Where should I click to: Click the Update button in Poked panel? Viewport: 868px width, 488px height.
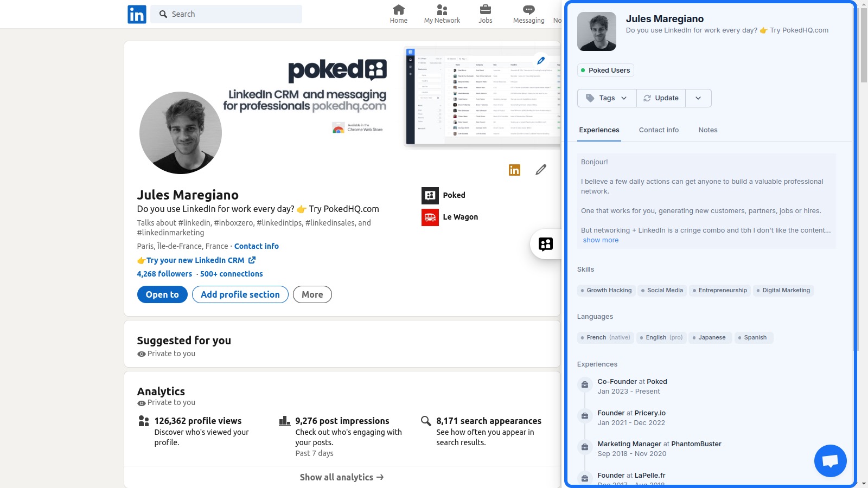661,98
